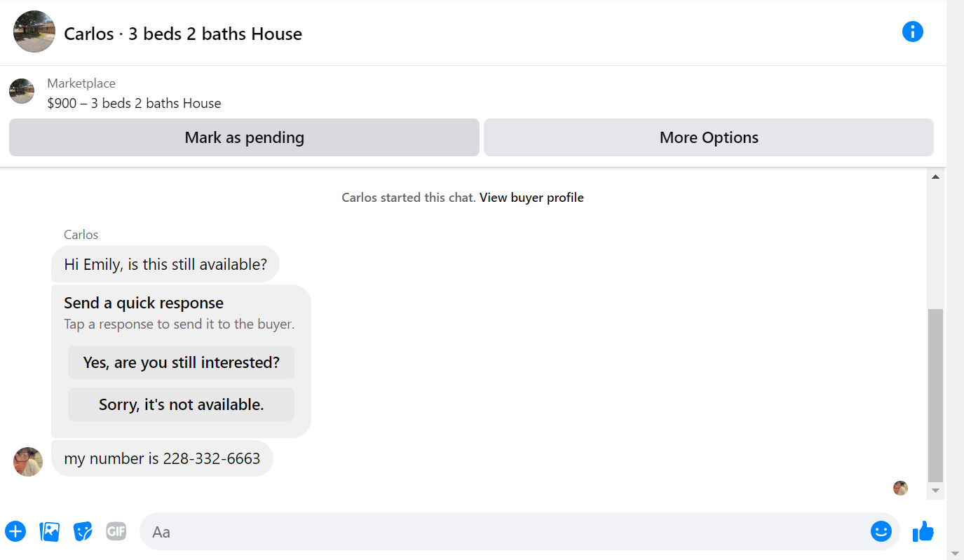Send 'Sorry, it's not available.' response

tap(181, 404)
